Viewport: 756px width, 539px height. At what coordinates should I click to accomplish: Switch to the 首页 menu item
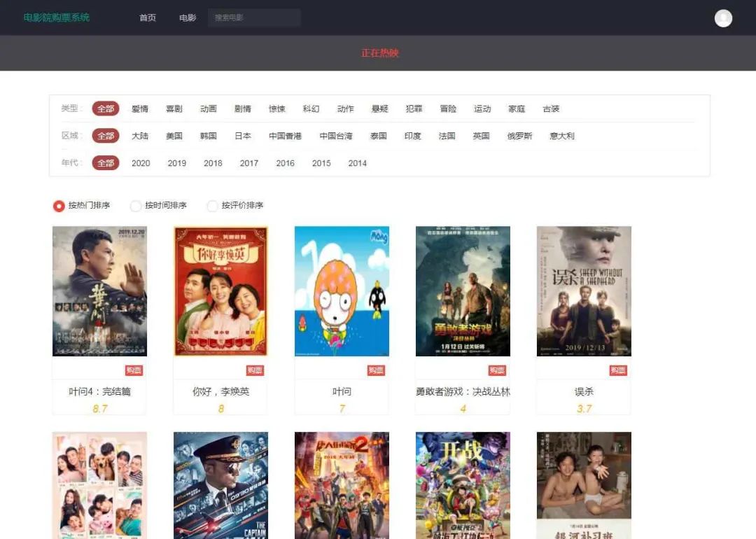(x=147, y=17)
